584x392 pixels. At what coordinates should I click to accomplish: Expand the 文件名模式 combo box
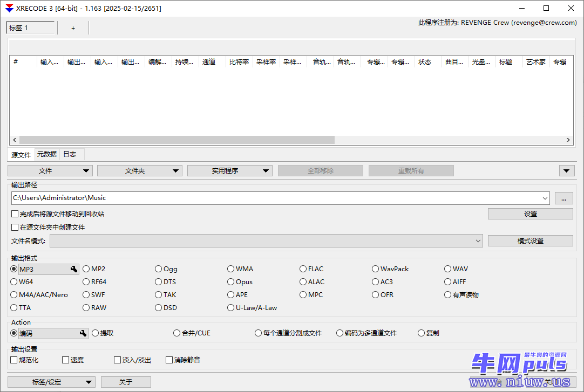(x=266, y=241)
